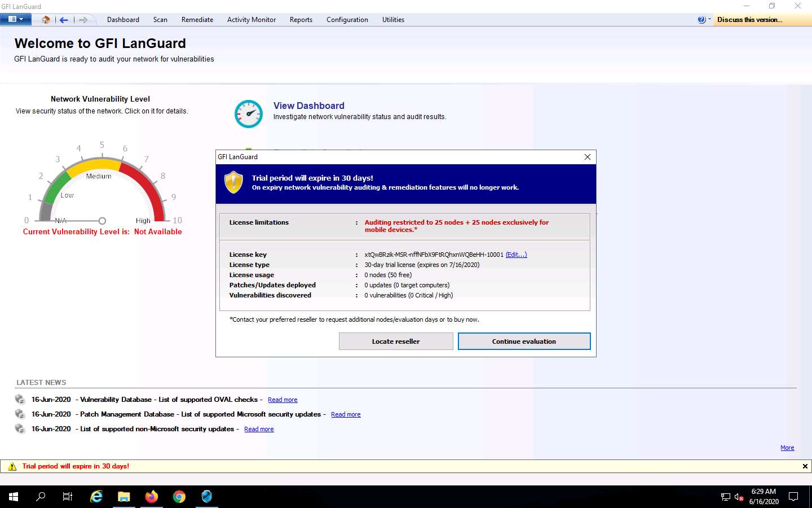This screenshot has height=508, width=812.
Task: Click the gauge needle handle circle
Action: (102, 221)
